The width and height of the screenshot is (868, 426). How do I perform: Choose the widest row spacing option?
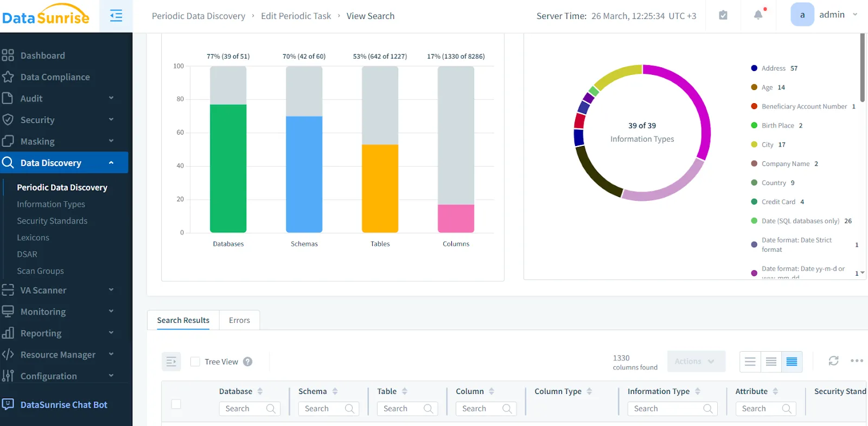pos(750,361)
